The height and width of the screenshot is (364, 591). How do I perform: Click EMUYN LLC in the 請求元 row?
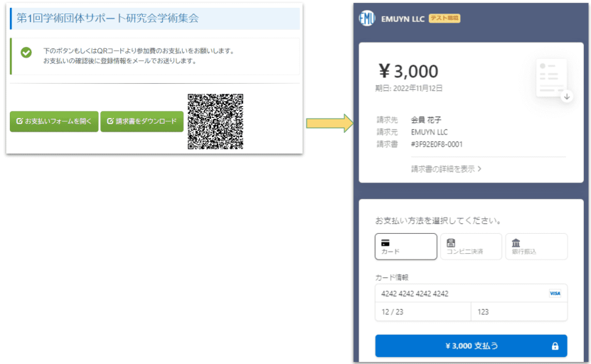click(x=430, y=132)
